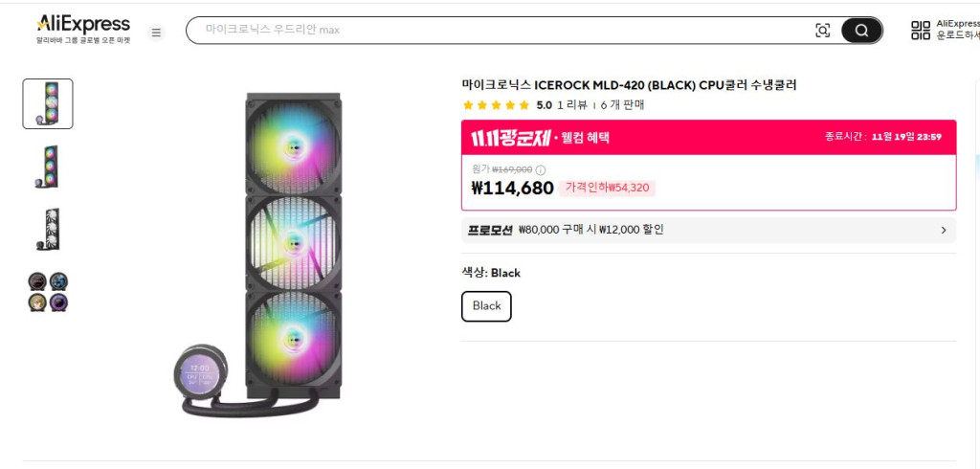The height and width of the screenshot is (469, 980).
Task: Select the second product thumbnail
Action: [x=48, y=167]
